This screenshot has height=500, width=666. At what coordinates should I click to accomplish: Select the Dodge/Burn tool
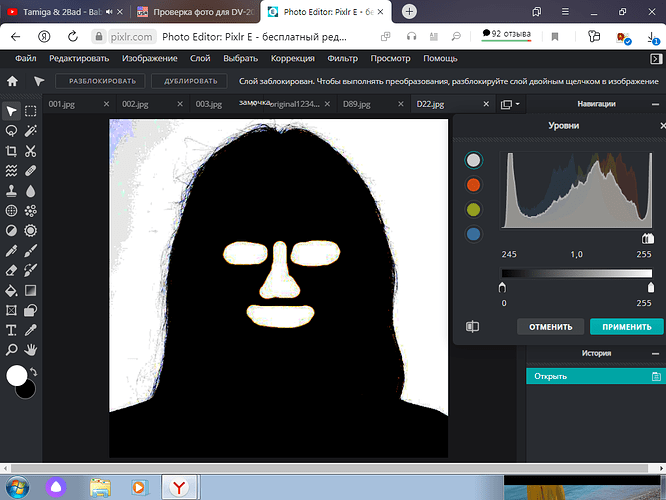tap(11, 231)
